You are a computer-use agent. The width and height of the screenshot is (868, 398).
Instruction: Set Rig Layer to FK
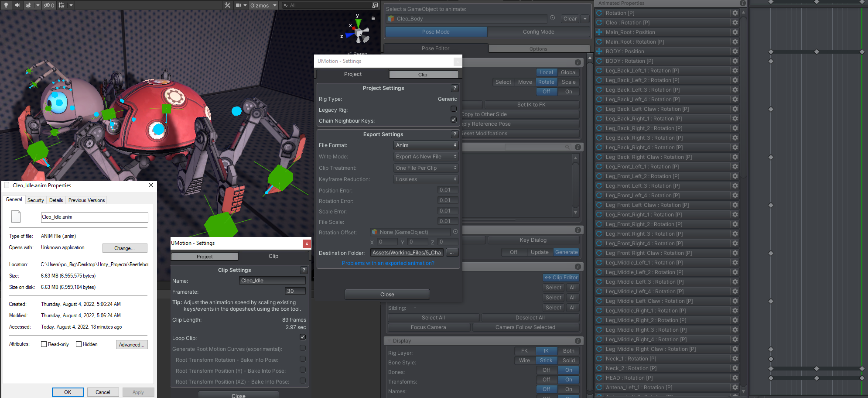(524, 351)
